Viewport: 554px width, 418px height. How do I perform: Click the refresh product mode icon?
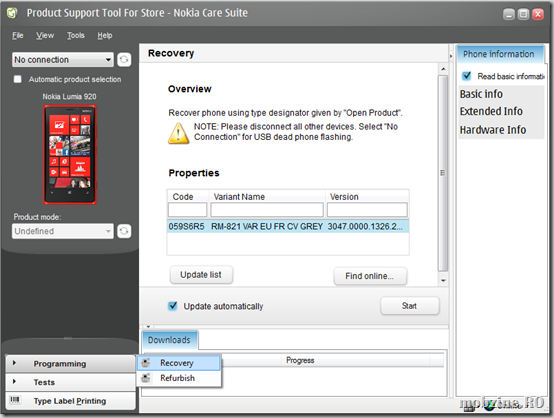click(124, 231)
